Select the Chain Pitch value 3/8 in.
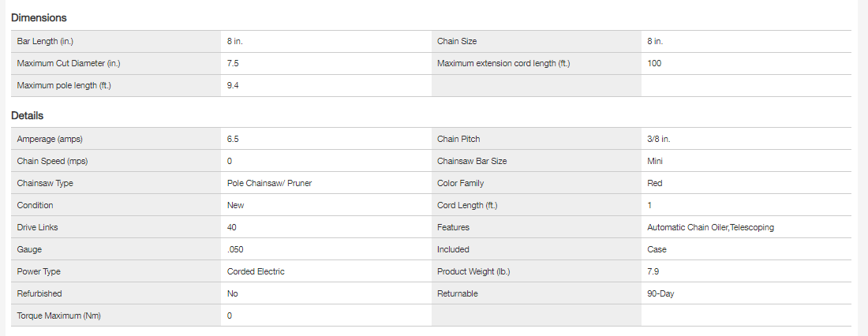 pyautogui.click(x=658, y=139)
